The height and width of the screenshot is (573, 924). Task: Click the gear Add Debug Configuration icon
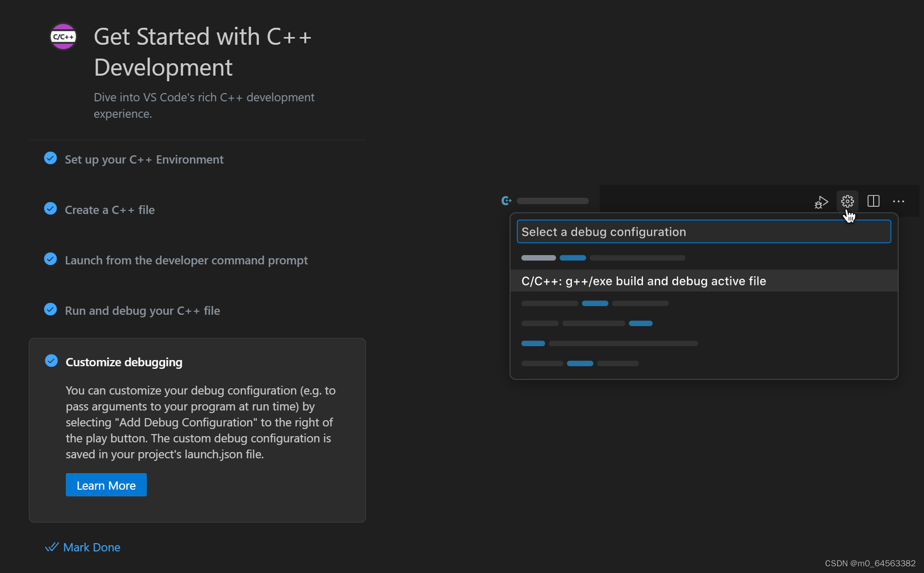pos(847,201)
